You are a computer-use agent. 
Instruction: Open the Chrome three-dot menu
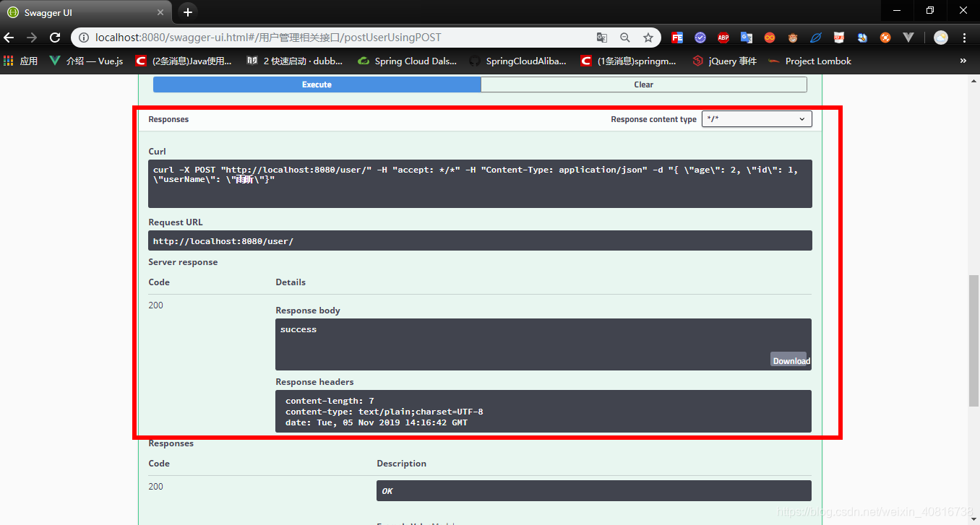[x=965, y=38]
